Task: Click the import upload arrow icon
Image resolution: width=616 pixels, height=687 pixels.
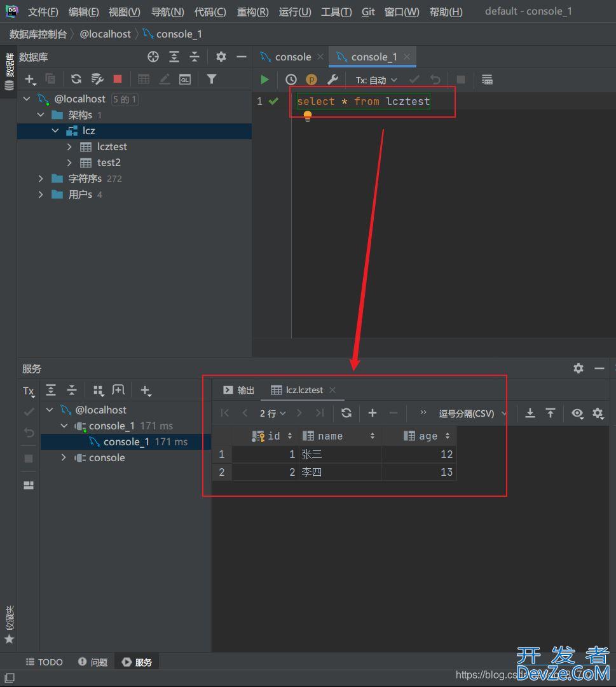Action: tap(551, 413)
